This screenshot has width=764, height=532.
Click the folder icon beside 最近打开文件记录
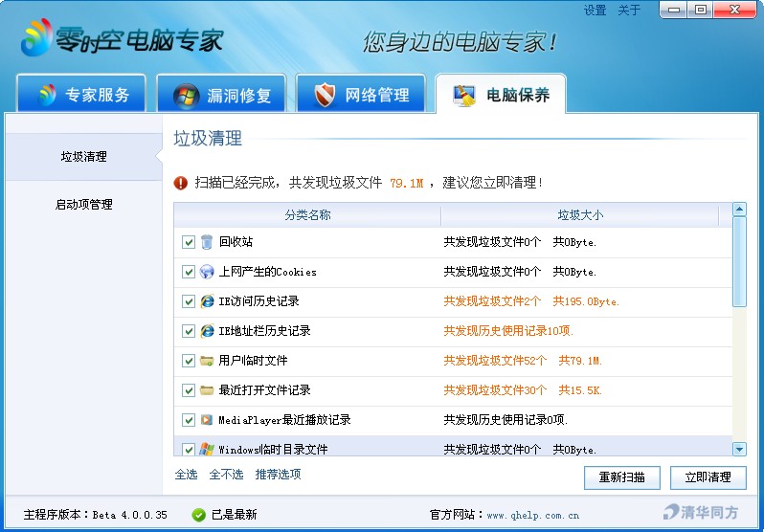[207, 390]
